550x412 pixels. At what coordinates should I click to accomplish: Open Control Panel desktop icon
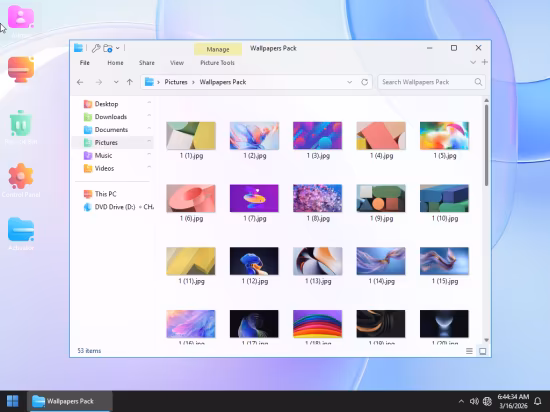click(21, 181)
